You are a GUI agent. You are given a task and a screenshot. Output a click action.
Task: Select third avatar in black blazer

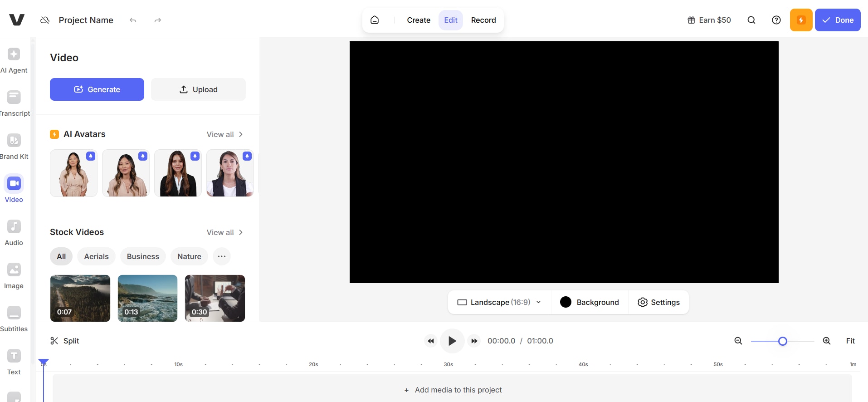[x=178, y=173]
